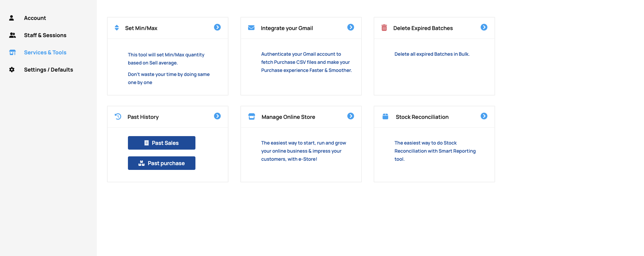The width and height of the screenshot is (644, 256).
Task: Click the Manage Online Store shop icon
Action: 251,117
